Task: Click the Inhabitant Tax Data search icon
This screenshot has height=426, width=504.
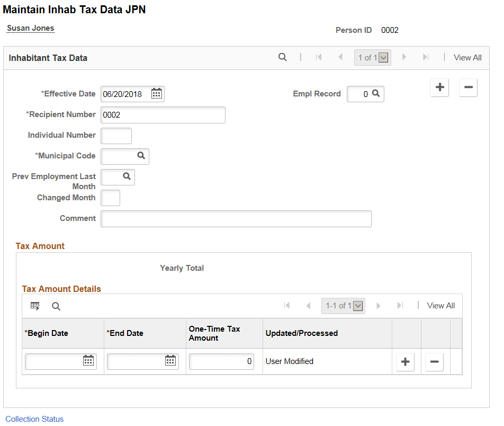Action: 282,57
